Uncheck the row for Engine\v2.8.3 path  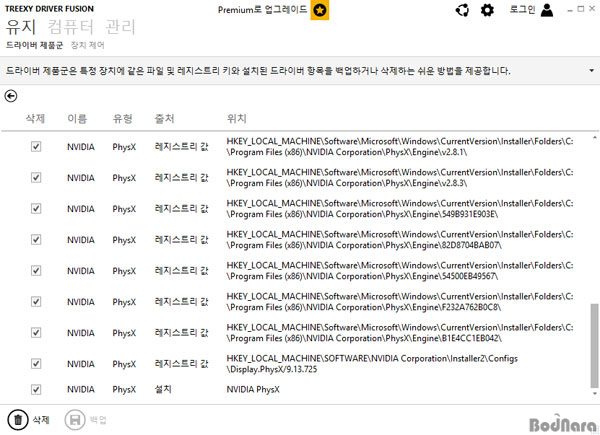[36, 178]
